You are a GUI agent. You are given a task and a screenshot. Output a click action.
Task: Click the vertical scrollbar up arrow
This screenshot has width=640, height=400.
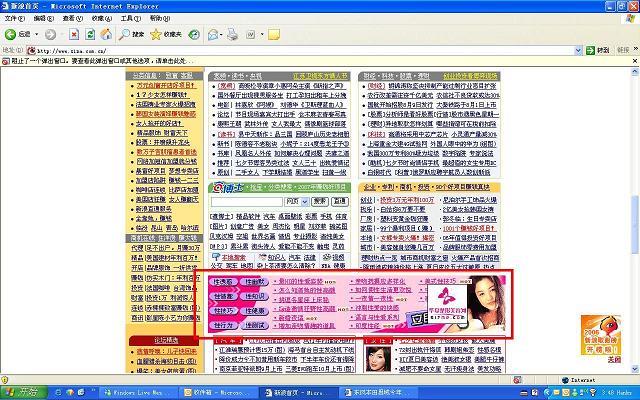click(x=635, y=72)
